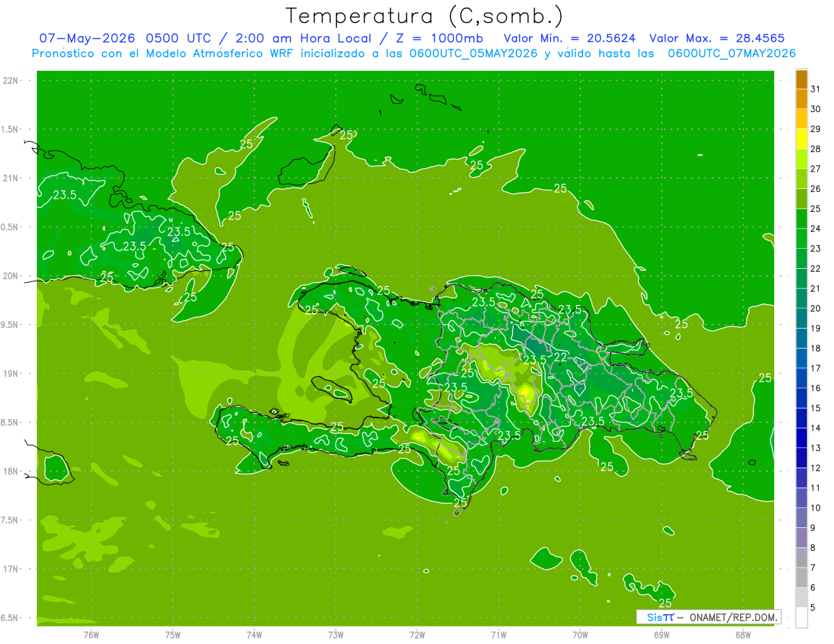
Task: Select the yellow 28 degree color swatch
Action: pyautogui.click(x=801, y=139)
